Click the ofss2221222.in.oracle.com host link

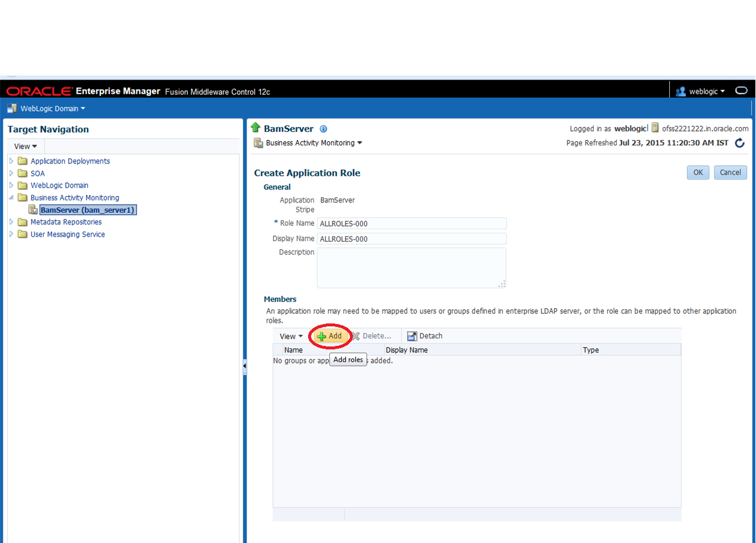click(705, 129)
